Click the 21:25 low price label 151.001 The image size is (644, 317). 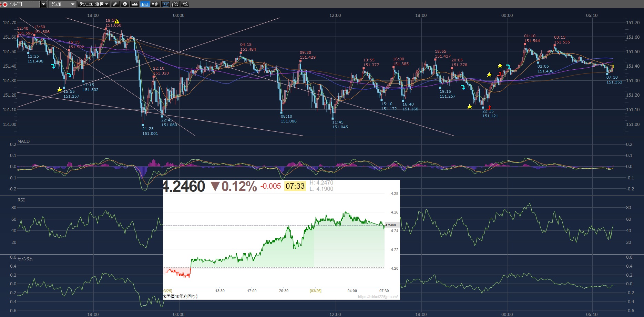coord(150,133)
